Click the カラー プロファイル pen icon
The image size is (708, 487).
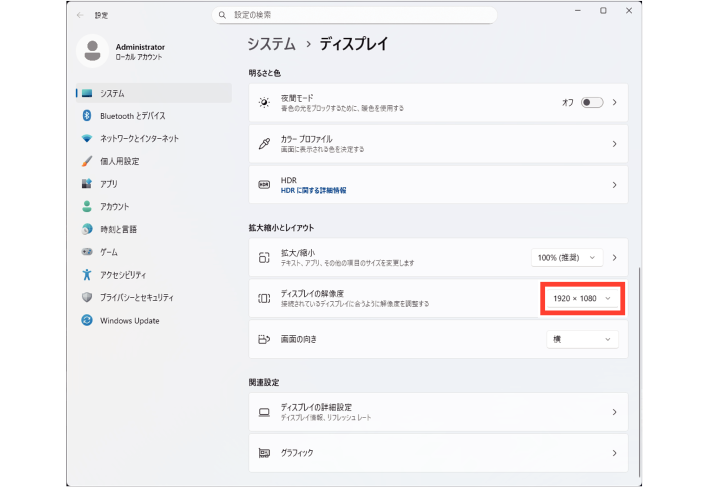tap(264, 144)
